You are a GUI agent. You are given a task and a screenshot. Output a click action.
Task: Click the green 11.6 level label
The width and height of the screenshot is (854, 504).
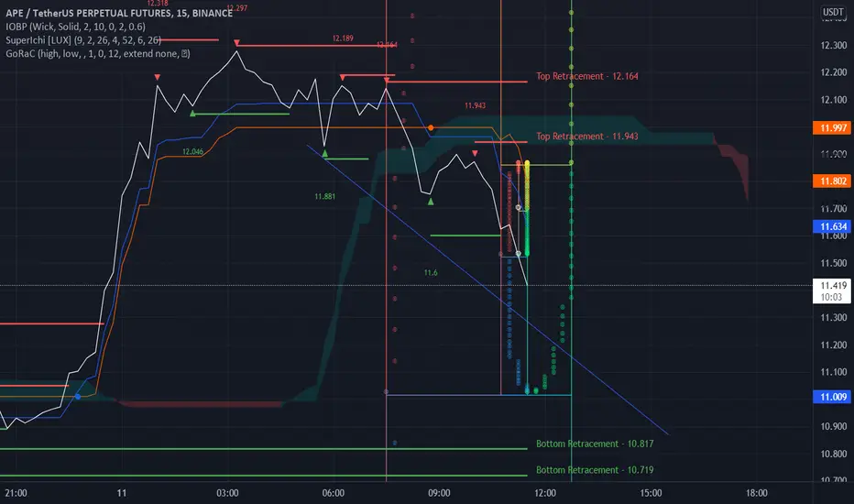pos(431,272)
